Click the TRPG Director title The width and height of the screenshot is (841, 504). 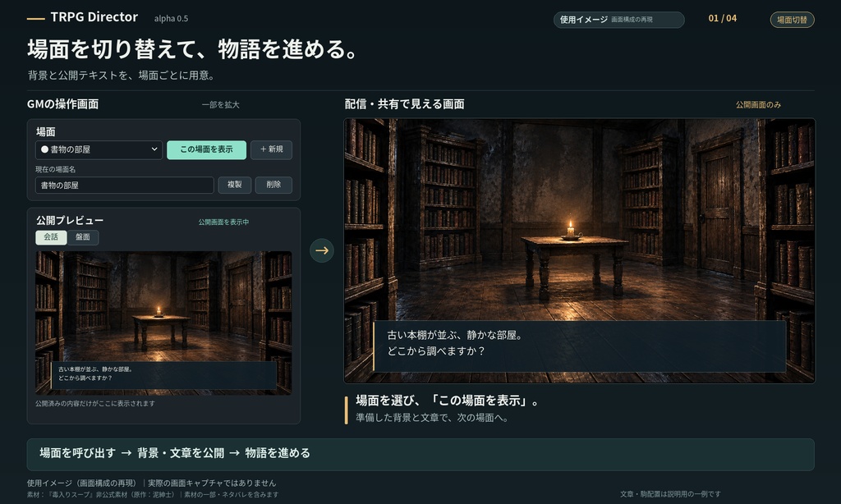tap(94, 17)
